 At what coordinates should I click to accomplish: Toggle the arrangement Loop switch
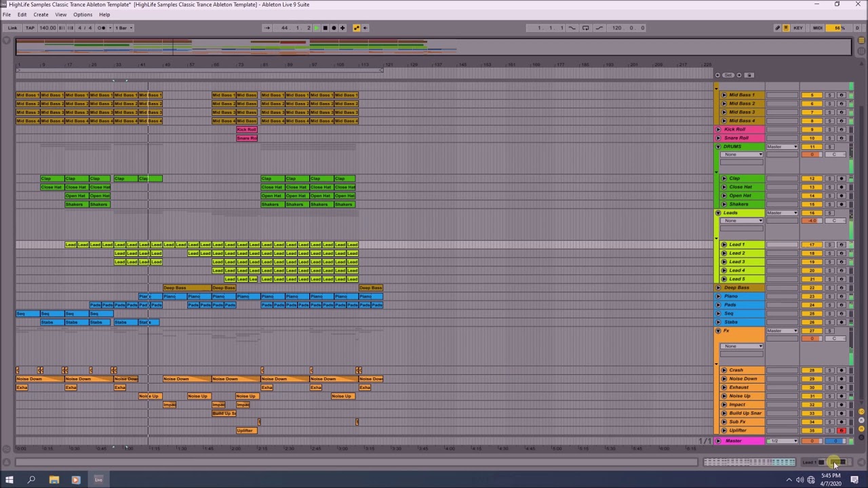[586, 28]
